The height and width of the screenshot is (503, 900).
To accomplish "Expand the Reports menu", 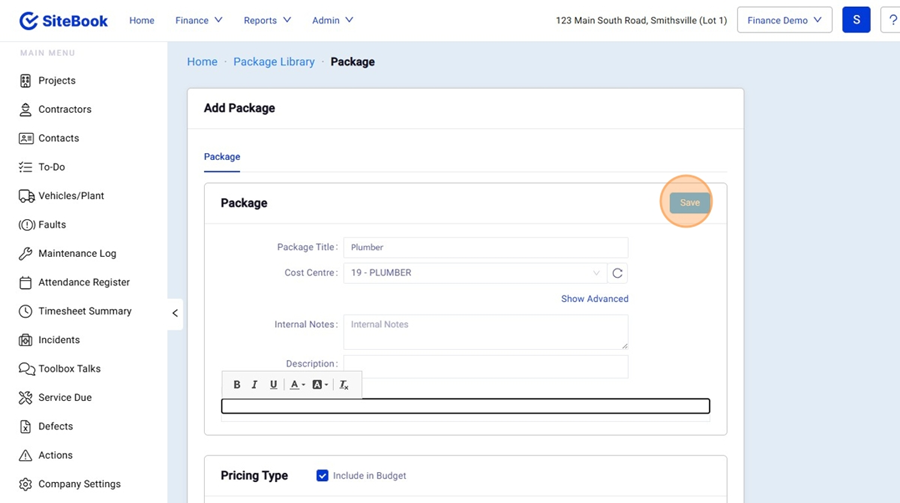I will (x=267, y=20).
